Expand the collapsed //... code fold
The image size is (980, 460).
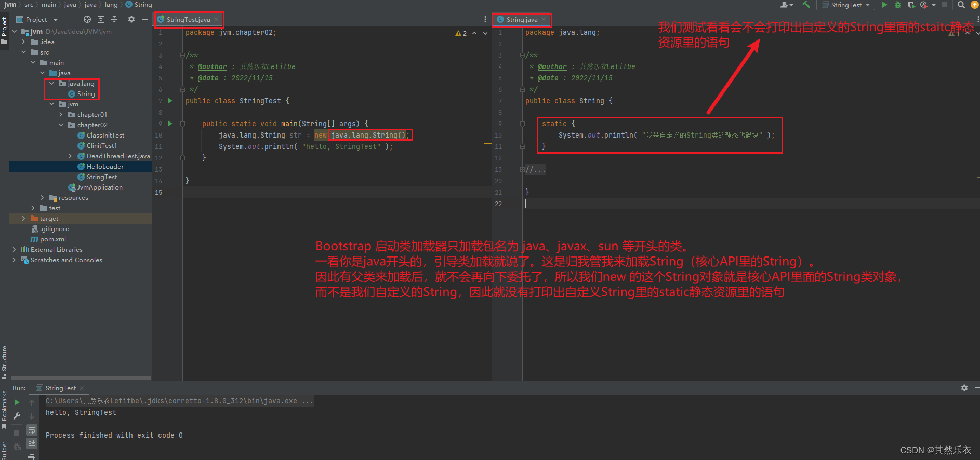pyautogui.click(x=535, y=170)
